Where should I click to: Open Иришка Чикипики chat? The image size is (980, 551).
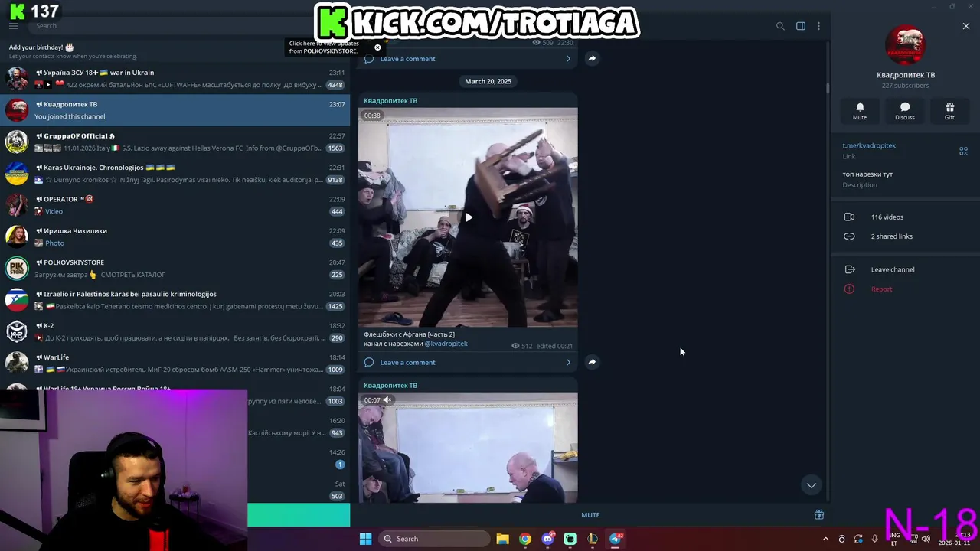coord(175,236)
